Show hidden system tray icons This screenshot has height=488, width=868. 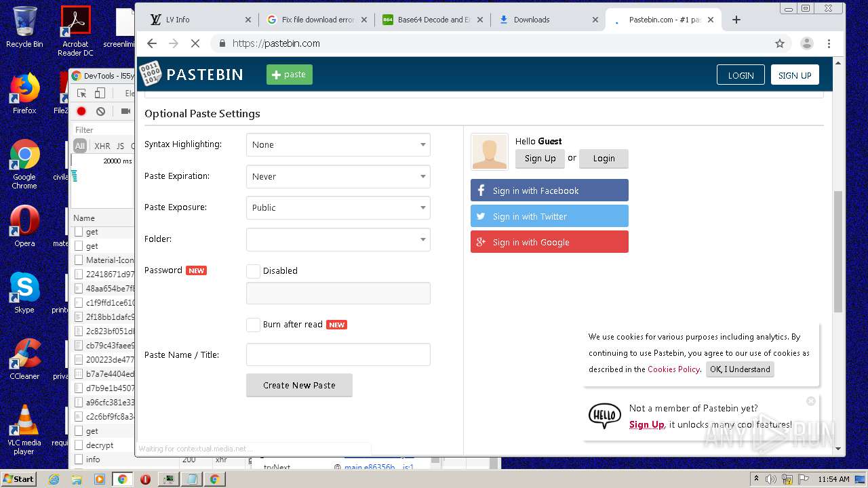click(756, 479)
